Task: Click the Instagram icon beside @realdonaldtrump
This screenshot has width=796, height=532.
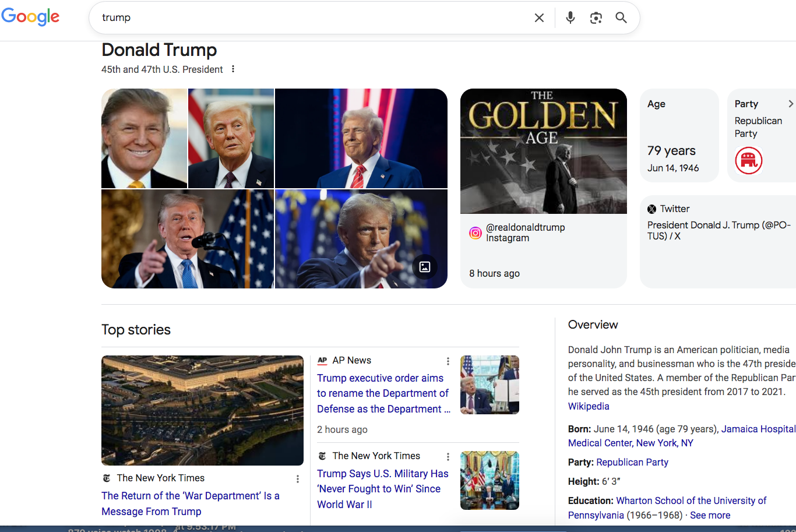Action: [476, 233]
